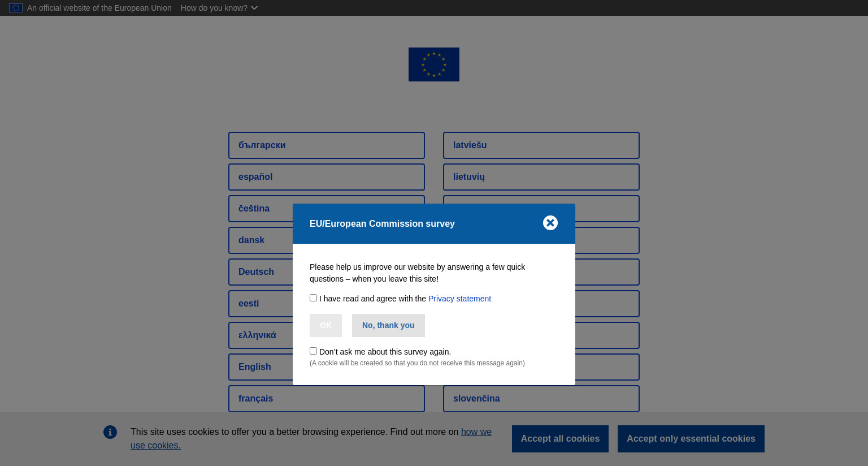Select български language
This screenshot has height=466, width=868.
click(327, 145)
